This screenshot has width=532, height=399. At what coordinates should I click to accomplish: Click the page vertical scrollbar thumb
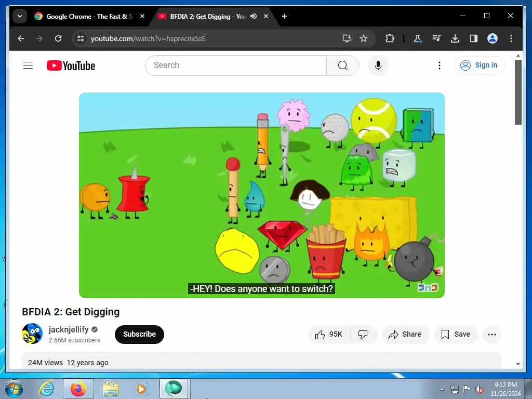518,92
